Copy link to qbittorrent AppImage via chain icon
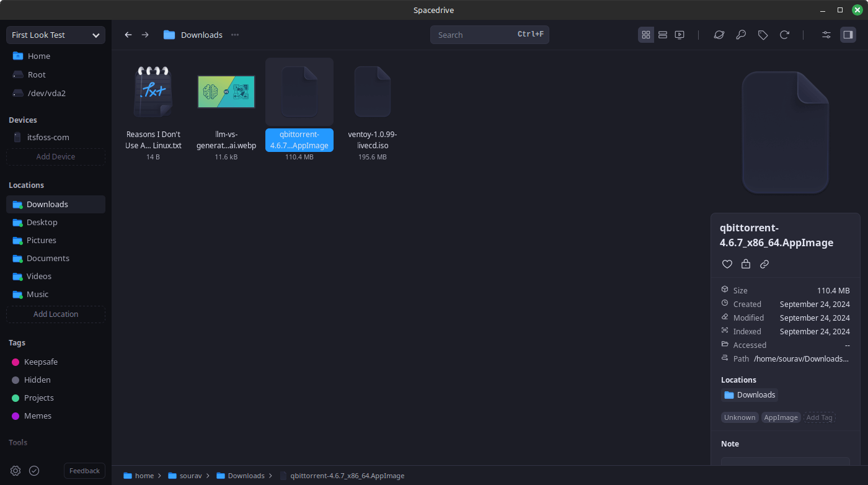 pos(764,264)
